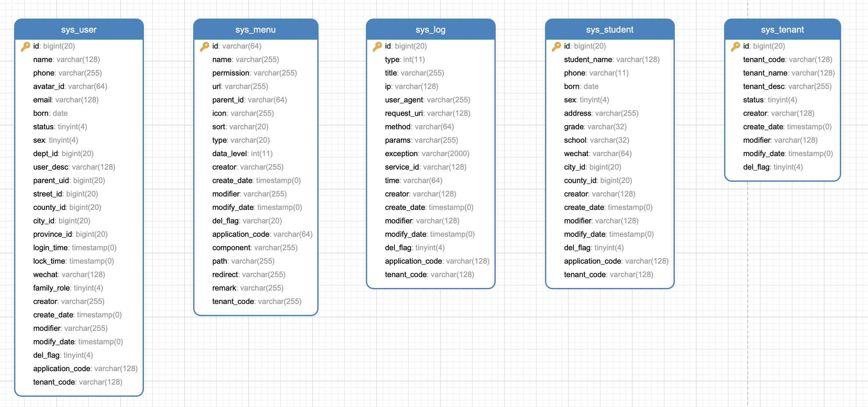Select redirect: varchar(255) row
Image resolution: width=868 pixels, height=407 pixels.
(x=249, y=275)
